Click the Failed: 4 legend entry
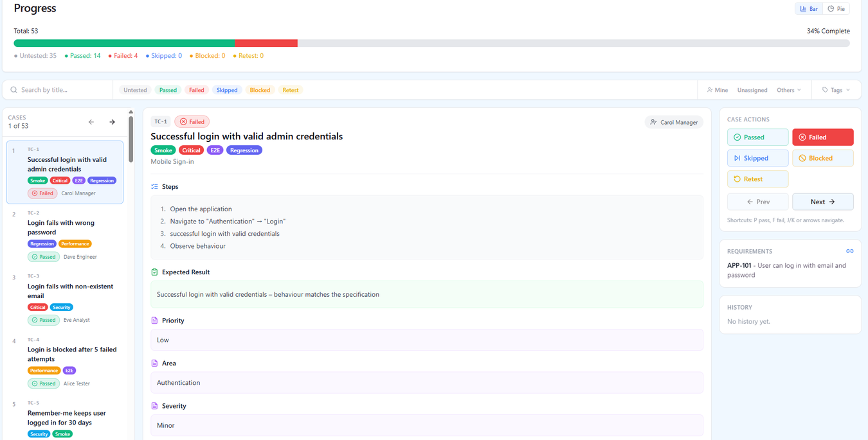The height and width of the screenshot is (440, 868). pyautogui.click(x=123, y=56)
